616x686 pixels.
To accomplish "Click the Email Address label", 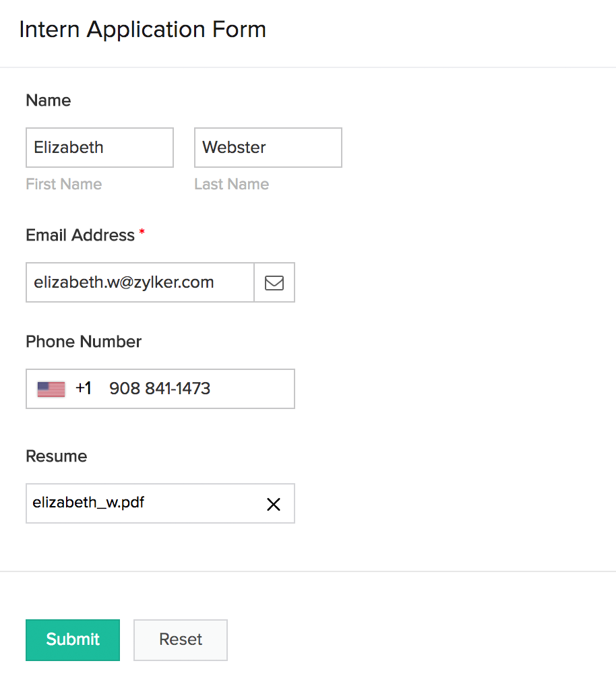I will pos(80,235).
